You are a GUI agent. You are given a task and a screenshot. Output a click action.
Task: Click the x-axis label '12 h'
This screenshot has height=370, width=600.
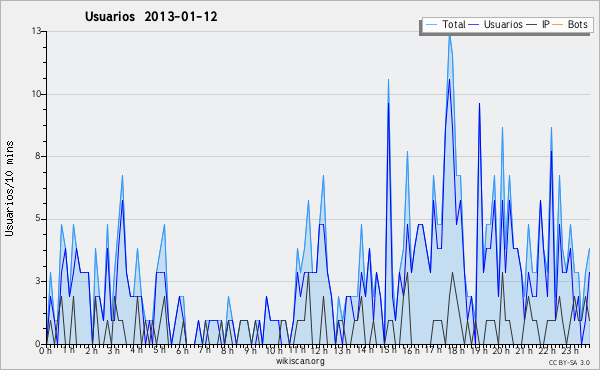(x=319, y=350)
